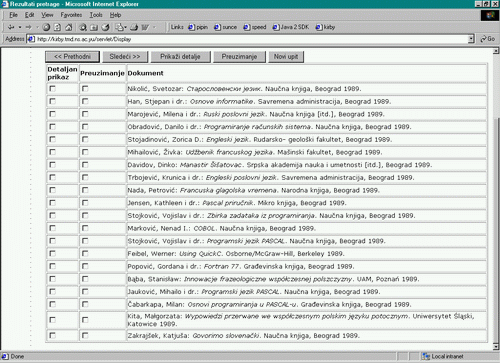Screen dimensions: 500x363
Task: Click 'Done' in the status bar
Action: [17, 356]
